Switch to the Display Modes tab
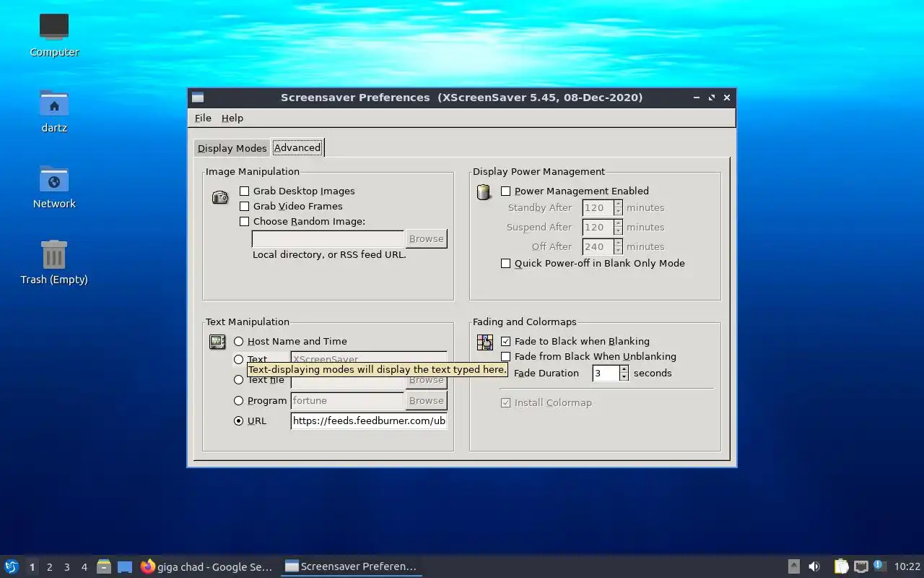Screen dimensions: 924x578 click(x=232, y=148)
